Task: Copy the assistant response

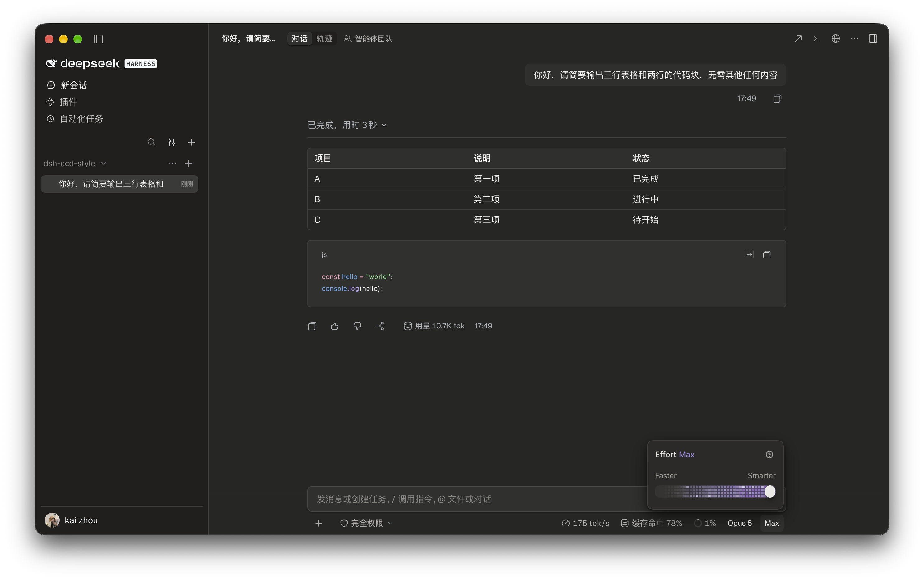Action: (312, 326)
